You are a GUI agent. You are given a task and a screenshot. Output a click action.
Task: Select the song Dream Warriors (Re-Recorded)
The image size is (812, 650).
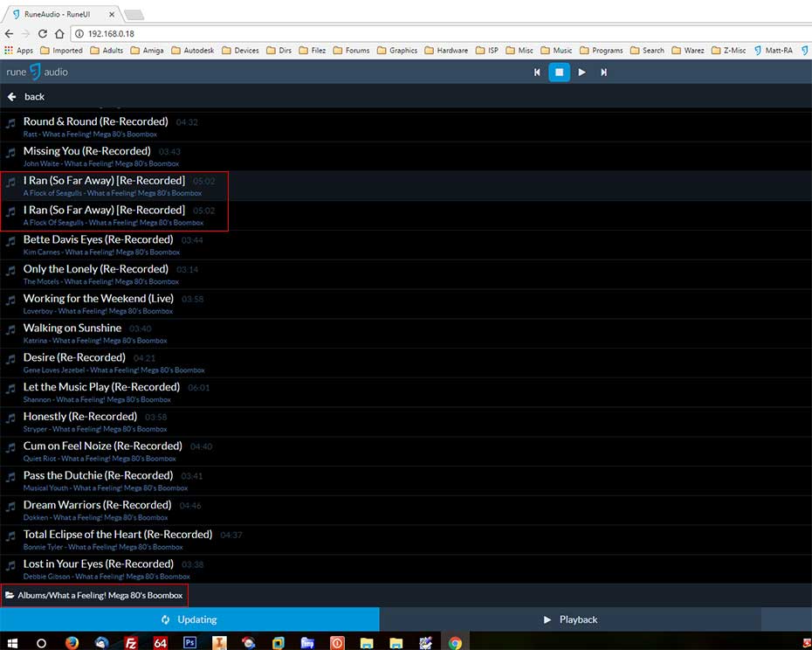tap(406, 510)
